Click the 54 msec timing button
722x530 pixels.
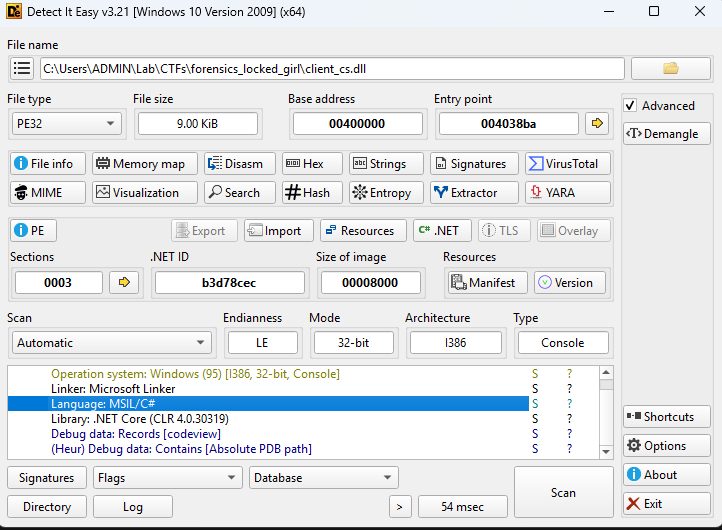pos(463,507)
